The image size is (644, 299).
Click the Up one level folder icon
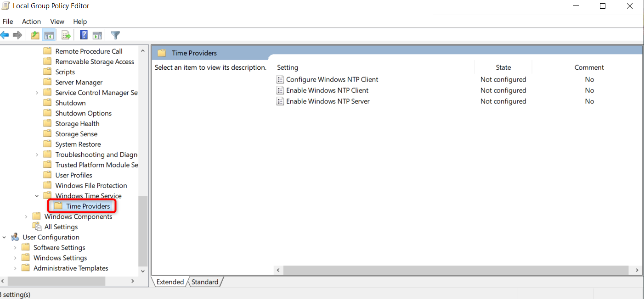pyautogui.click(x=35, y=35)
